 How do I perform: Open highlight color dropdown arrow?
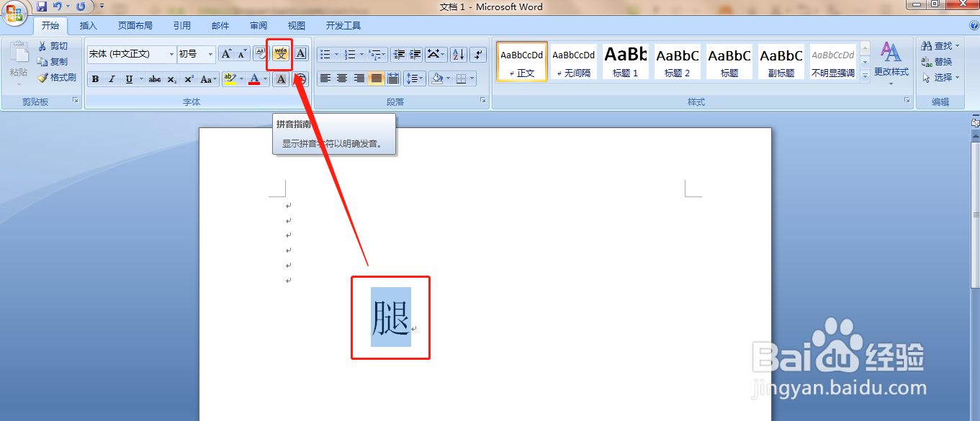point(241,79)
